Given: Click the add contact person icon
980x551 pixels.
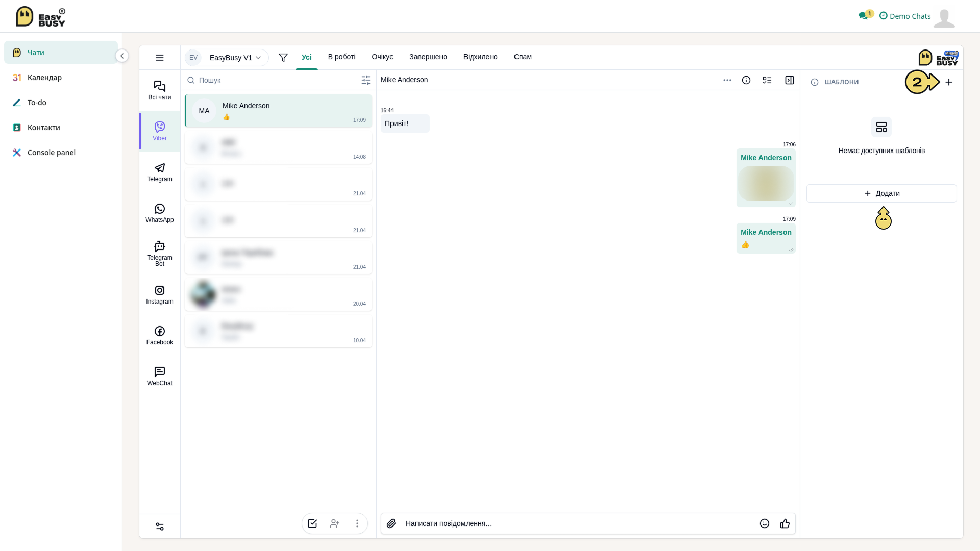Looking at the screenshot, I should [335, 523].
